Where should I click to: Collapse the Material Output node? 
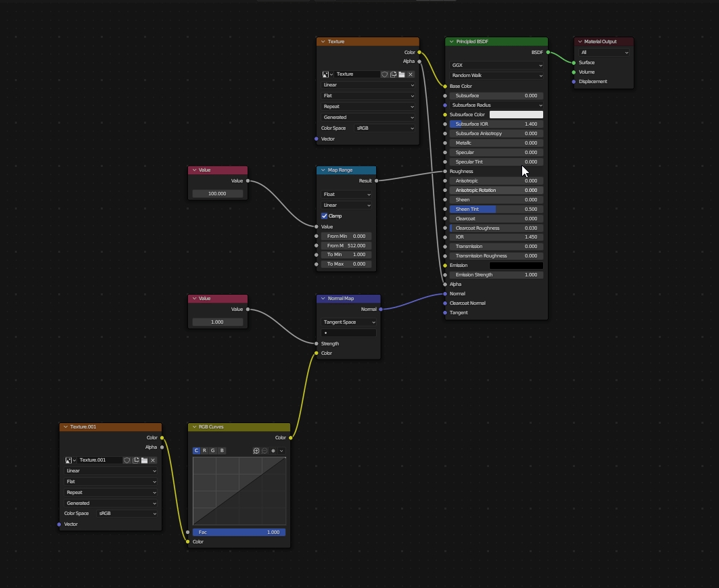pyautogui.click(x=580, y=42)
